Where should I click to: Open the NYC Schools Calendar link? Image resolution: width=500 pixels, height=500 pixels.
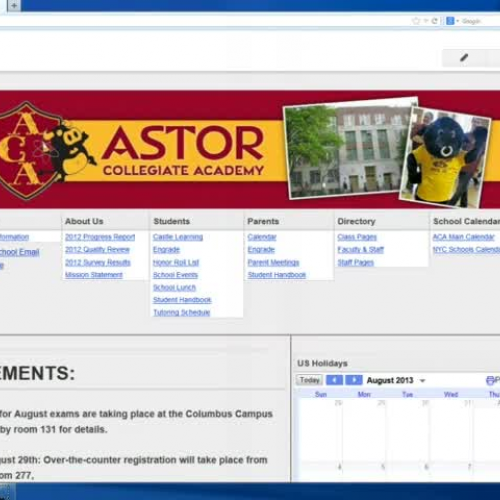coord(466,250)
